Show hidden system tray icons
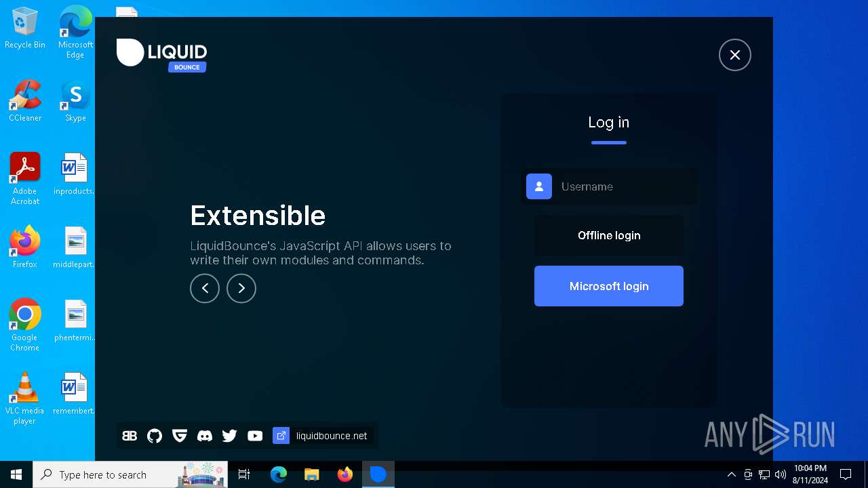The image size is (868, 488). point(732,474)
